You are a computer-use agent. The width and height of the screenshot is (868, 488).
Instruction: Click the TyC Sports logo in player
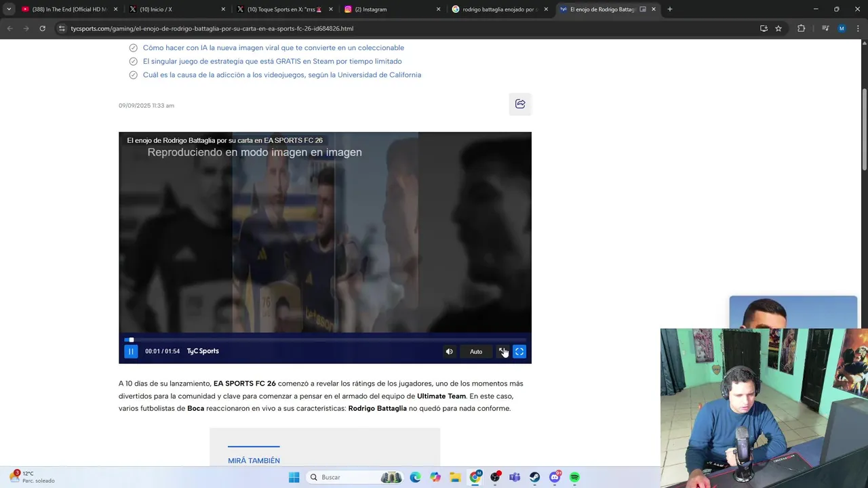tap(203, 351)
